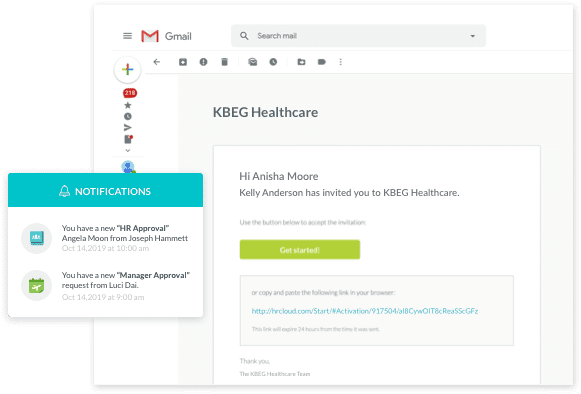This screenshot has height=394, width=581.
Task: Open Starred messages in sidebar
Action: pos(128,105)
